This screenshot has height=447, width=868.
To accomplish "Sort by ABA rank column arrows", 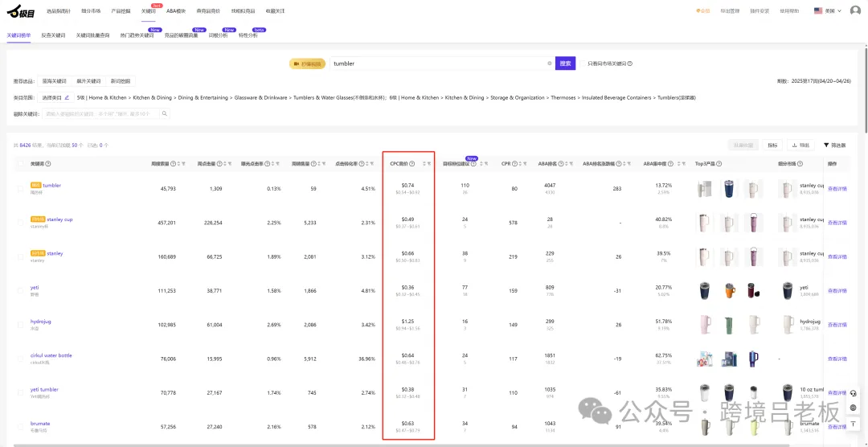I will [567, 164].
